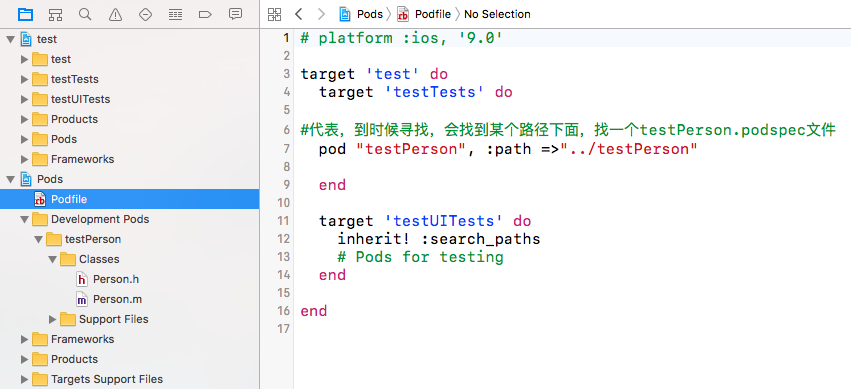Click the Pods project icon in jump bar

(345, 14)
